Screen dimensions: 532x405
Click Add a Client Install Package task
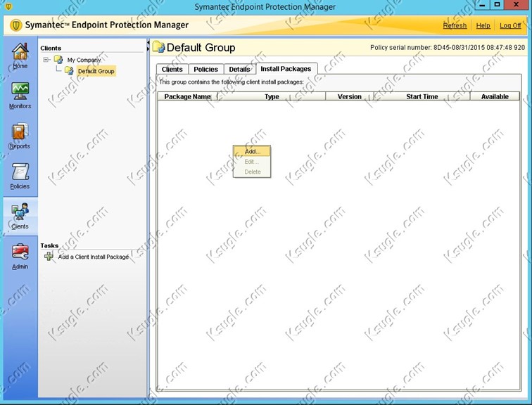tap(94, 257)
